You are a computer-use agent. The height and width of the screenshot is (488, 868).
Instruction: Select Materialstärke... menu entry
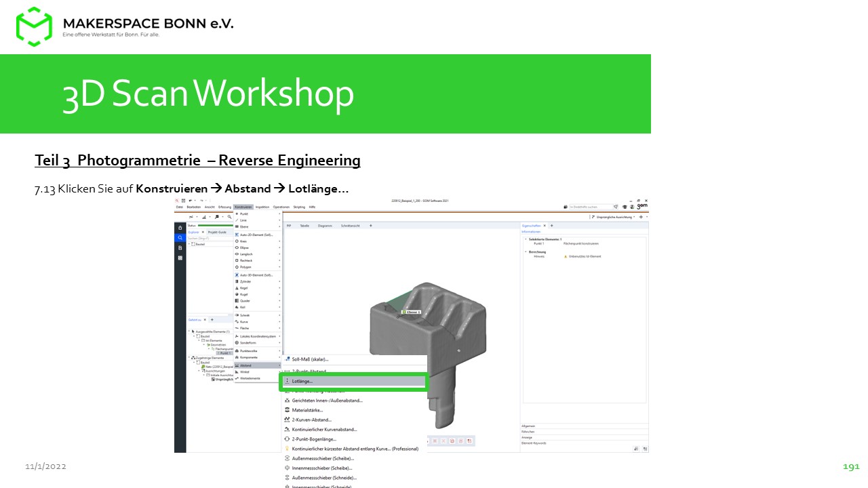[308, 410]
